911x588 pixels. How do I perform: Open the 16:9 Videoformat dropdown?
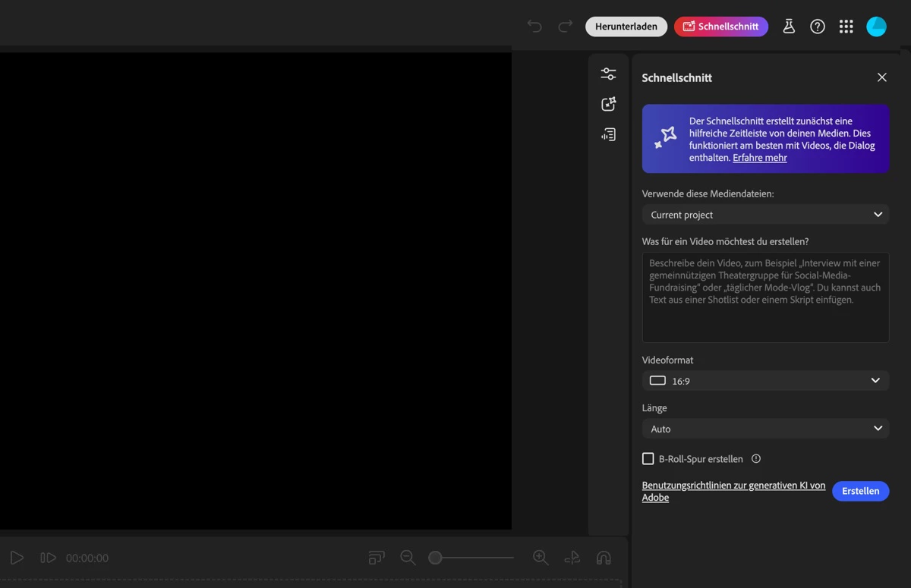tap(765, 380)
